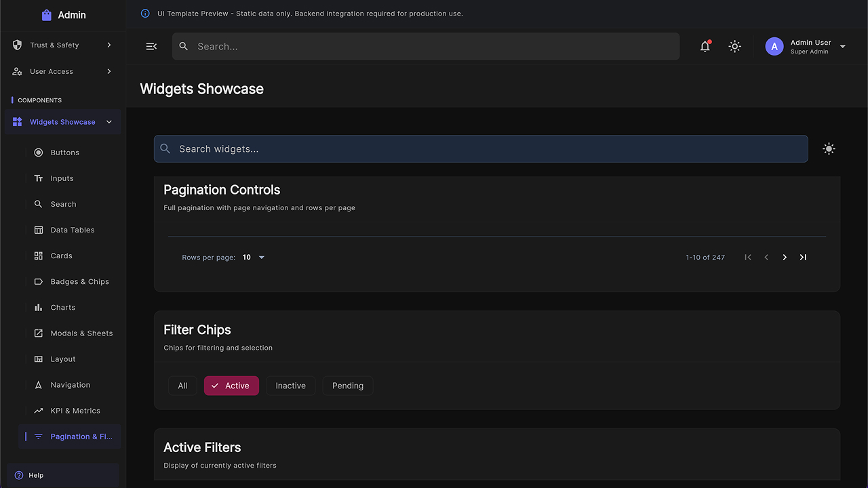Toggle the Active filter chip off
This screenshot has width=868, height=488.
[231, 386]
